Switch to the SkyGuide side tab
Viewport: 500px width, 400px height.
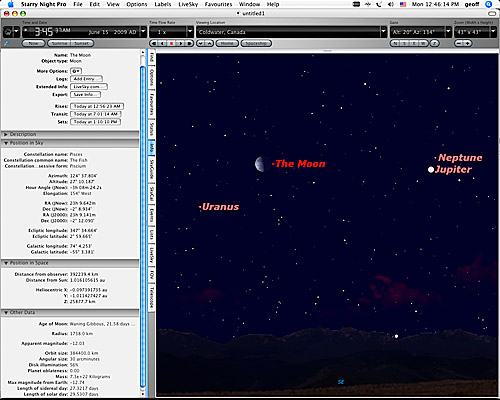coord(151,169)
